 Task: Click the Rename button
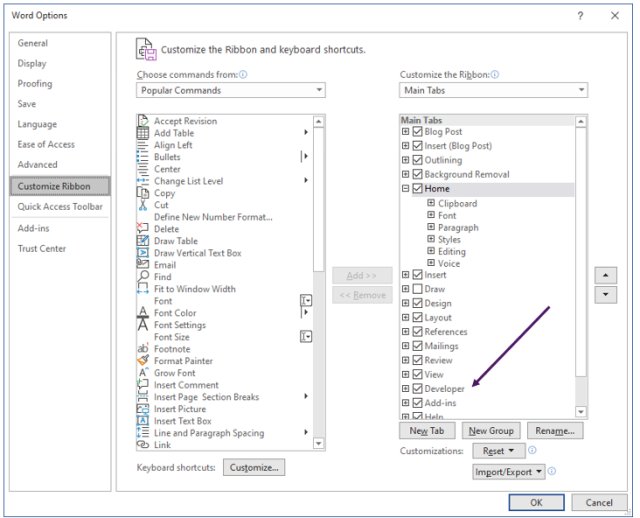tap(555, 431)
